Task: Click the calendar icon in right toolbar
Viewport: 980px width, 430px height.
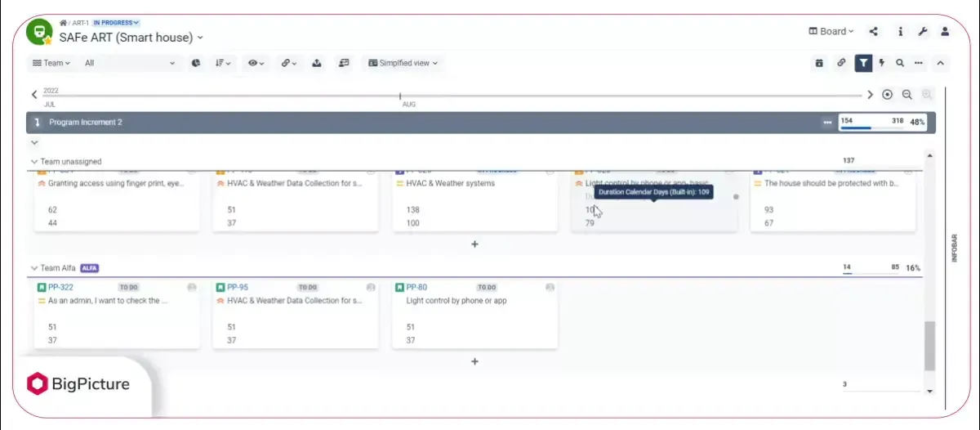Action: (819, 63)
